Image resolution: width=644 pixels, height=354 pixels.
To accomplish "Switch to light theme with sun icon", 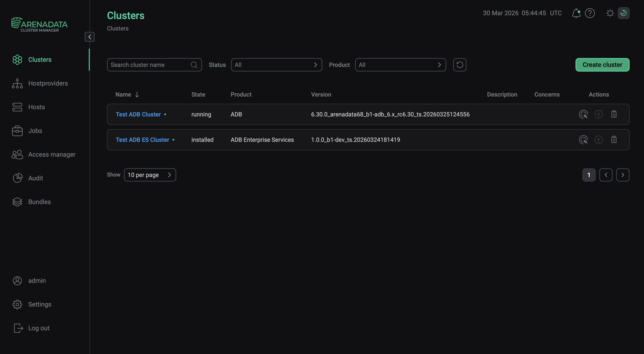I will (610, 13).
